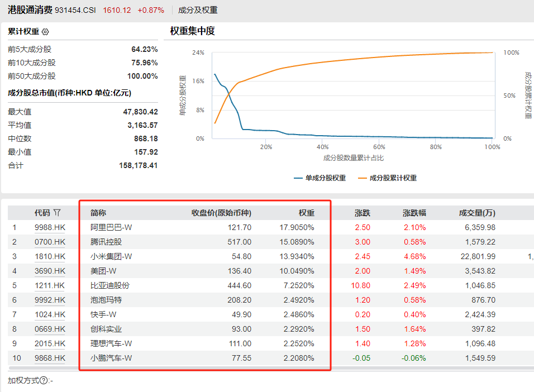The height and width of the screenshot is (392, 534).
Task: Click the closing price 517.00
Action: coord(240,242)
